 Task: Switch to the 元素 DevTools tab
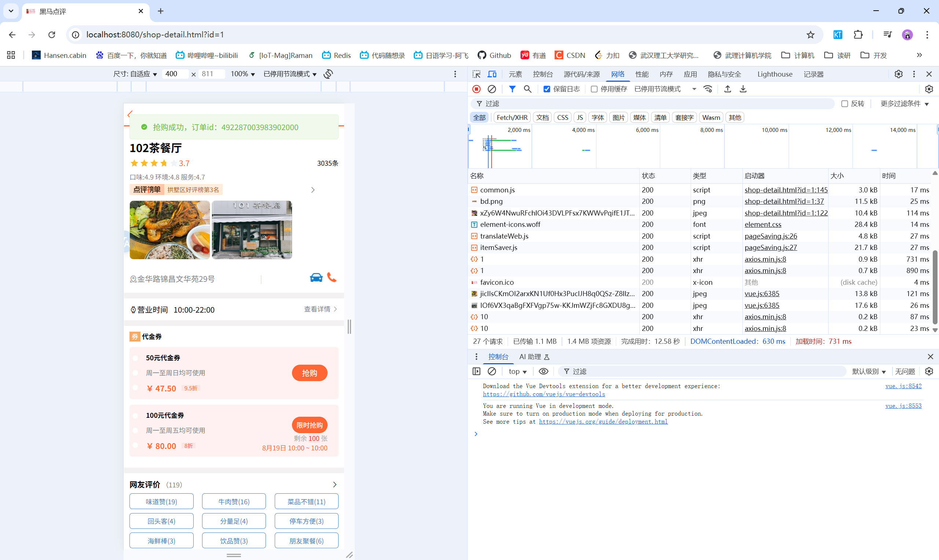pos(515,74)
